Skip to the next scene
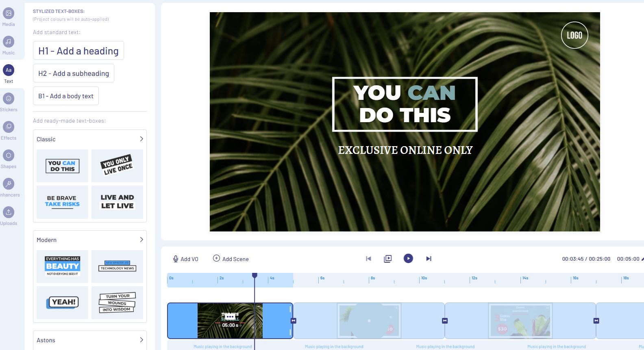This screenshot has width=644, height=350. click(429, 259)
